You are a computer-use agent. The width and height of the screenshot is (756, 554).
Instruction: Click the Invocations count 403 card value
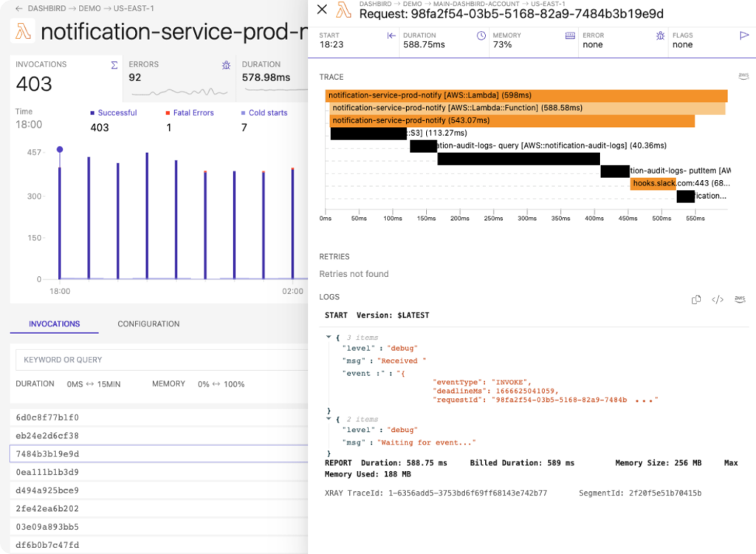(x=34, y=84)
